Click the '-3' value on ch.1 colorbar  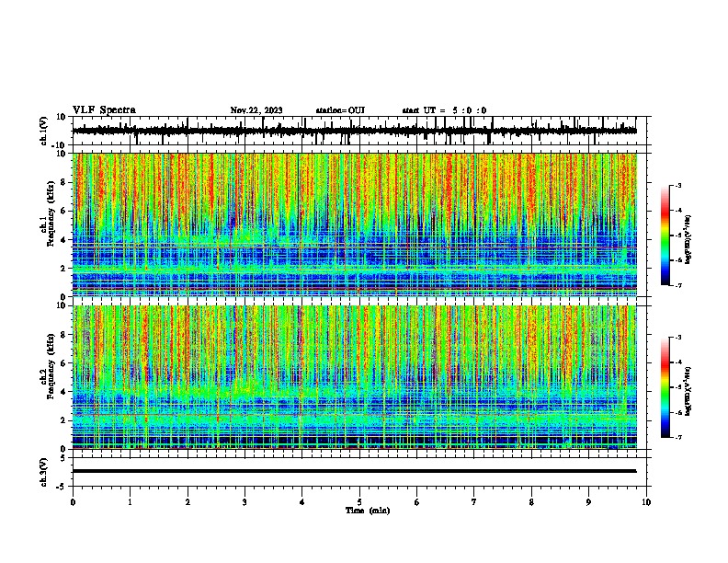coord(677,186)
